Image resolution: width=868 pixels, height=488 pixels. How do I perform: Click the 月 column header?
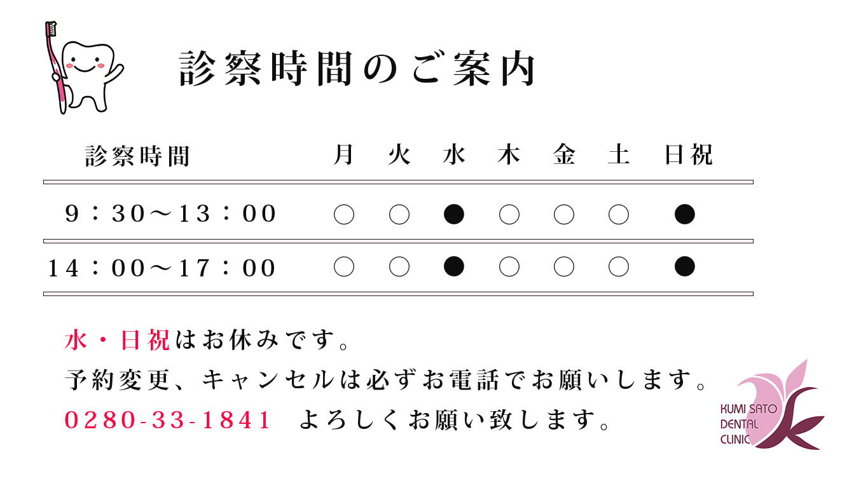point(344,154)
